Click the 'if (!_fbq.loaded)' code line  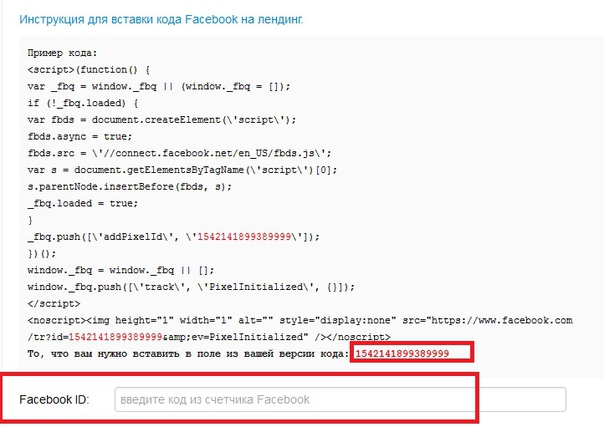[x=83, y=103]
